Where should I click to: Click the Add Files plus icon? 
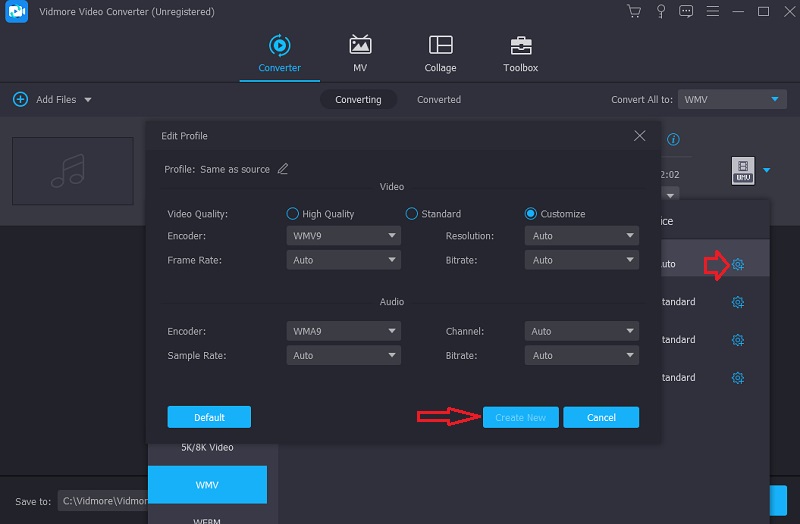point(20,100)
